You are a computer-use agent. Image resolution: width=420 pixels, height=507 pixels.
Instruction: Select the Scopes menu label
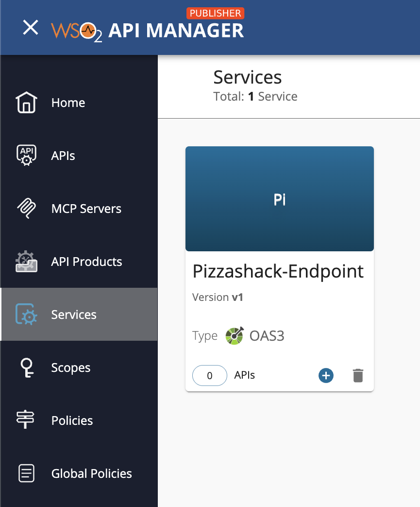pyautogui.click(x=71, y=367)
